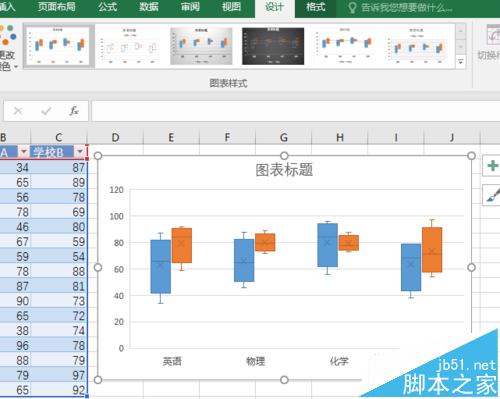Open the Change Colors palette button
The image size is (500, 399).
click(7, 47)
